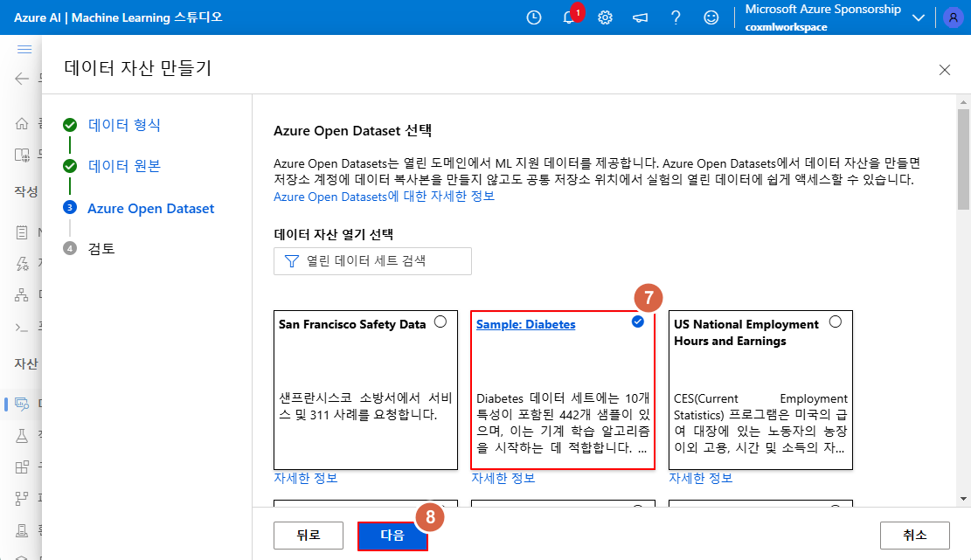971x560 pixels.
Task: Click the 다음 button
Action: (x=392, y=536)
